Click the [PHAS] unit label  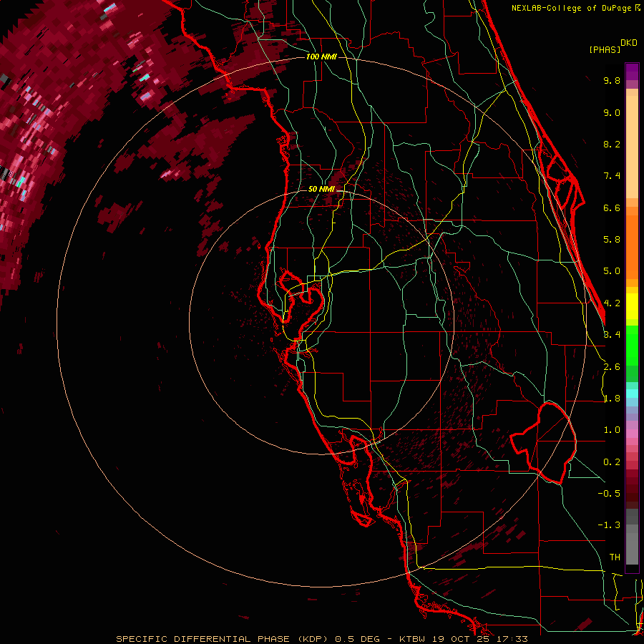(x=605, y=49)
